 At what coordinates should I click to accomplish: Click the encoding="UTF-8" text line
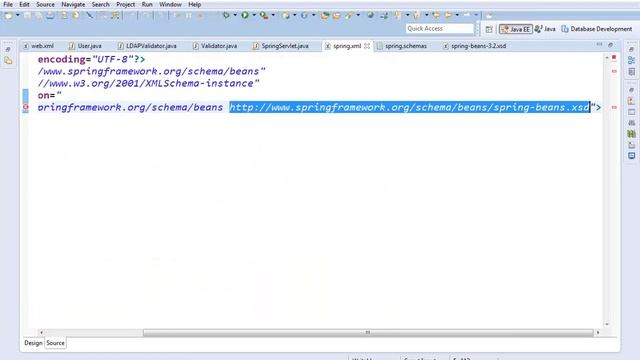(x=91, y=59)
